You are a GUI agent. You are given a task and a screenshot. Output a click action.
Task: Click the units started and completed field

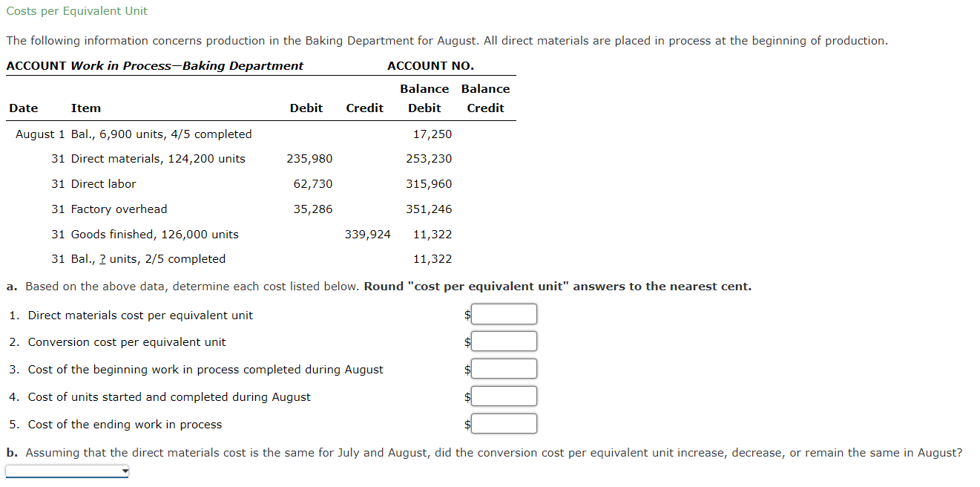(504, 396)
